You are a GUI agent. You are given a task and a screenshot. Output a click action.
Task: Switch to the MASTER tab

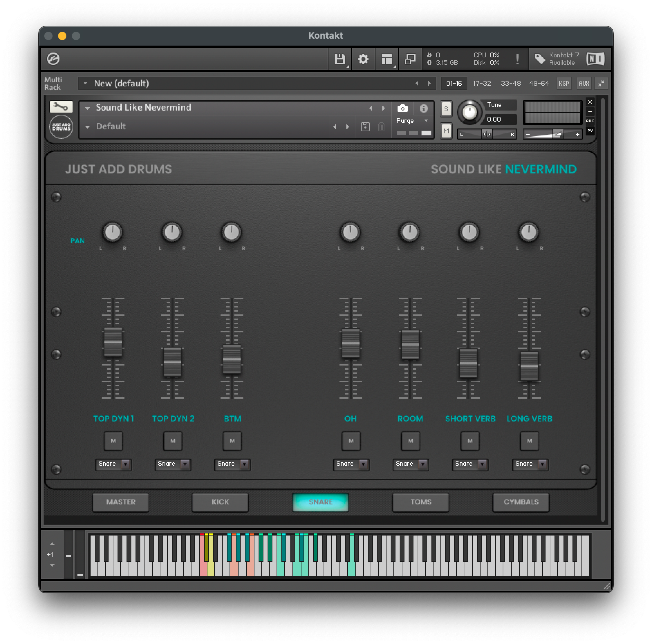(x=121, y=502)
